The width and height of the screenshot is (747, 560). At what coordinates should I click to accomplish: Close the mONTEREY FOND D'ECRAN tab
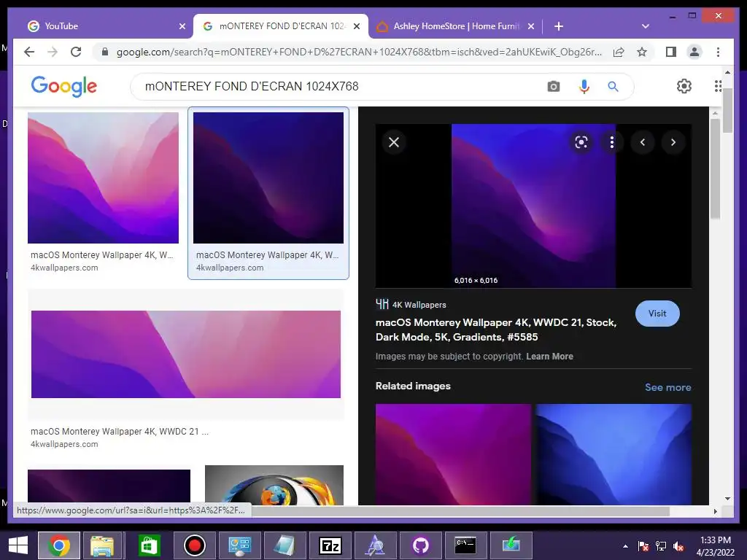pyautogui.click(x=356, y=26)
